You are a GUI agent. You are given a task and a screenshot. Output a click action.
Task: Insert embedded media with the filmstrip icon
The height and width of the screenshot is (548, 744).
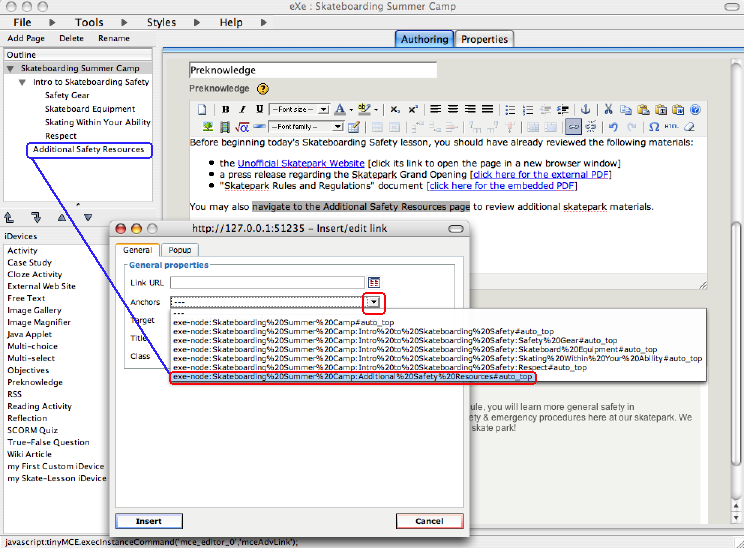coord(225,127)
